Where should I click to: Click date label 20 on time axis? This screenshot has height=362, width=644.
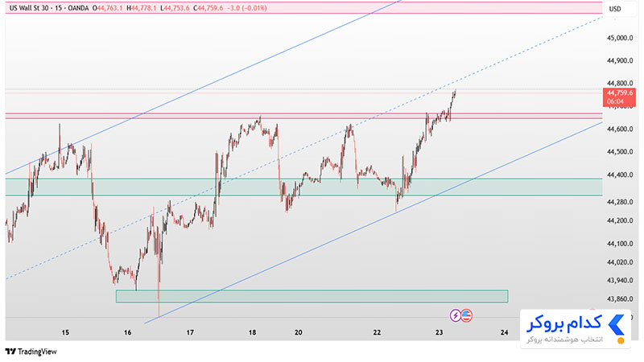[x=299, y=332]
